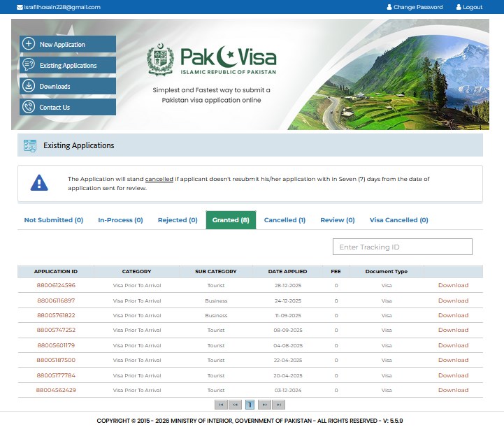The width and height of the screenshot is (504, 427).
Task: Open application ID 88005761822
Action: (x=56, y=315)
